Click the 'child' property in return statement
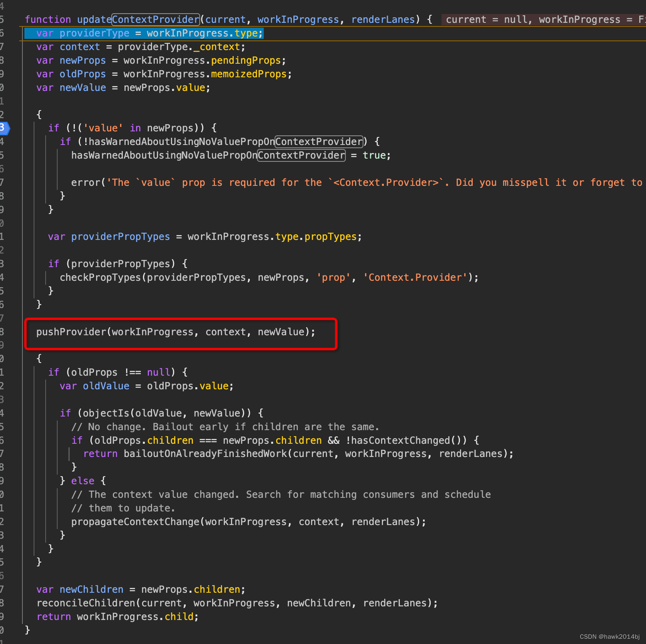 click(179, 617)
